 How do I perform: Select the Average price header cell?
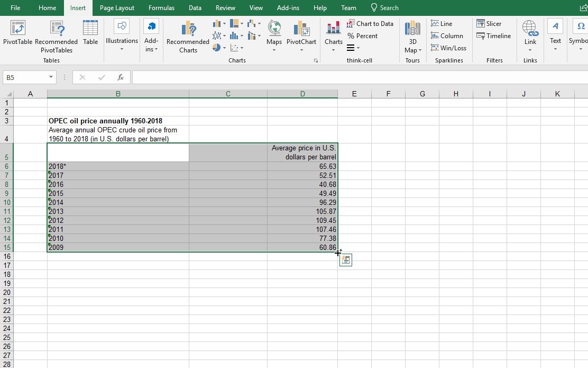(302, 152)
